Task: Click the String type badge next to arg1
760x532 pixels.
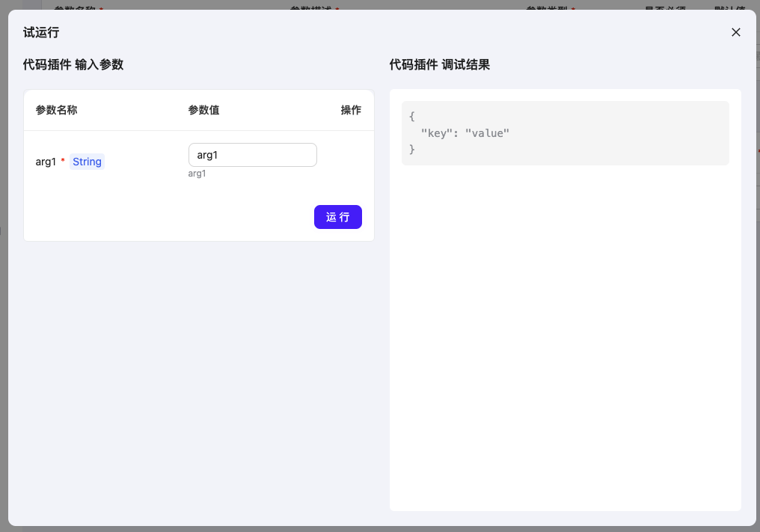Action: 87,161
